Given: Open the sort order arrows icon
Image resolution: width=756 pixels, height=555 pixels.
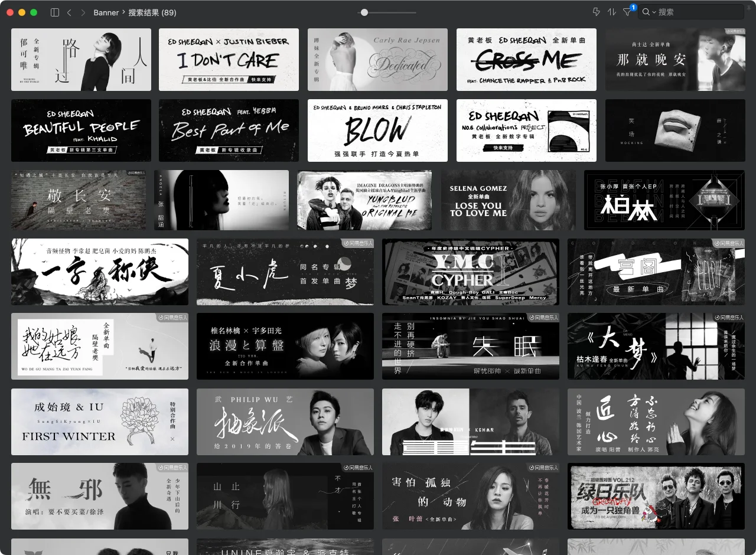Looking at the screenshot, I should click(611, 12).
